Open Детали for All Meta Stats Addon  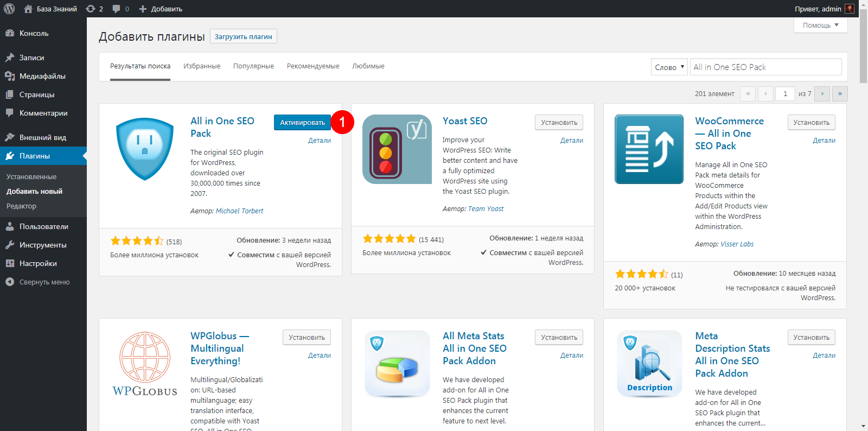pos(572,355)
